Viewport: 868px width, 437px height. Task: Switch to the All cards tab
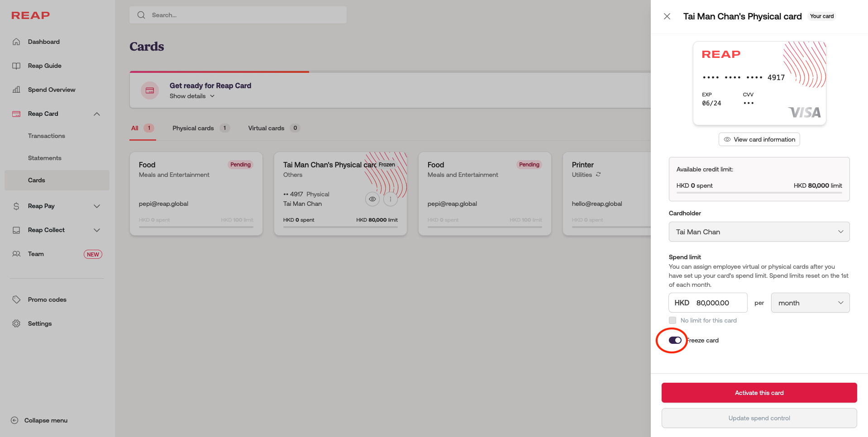[x=143, y=128]
